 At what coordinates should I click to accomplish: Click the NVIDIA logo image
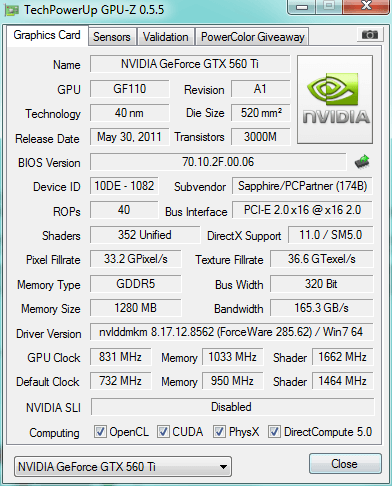(x=335, y=100)
